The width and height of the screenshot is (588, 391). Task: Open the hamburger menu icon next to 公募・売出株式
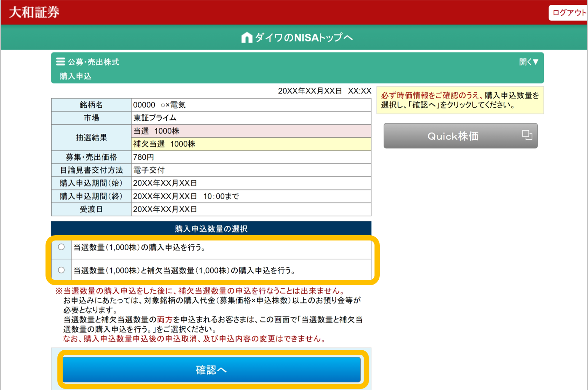click(61, 62)
